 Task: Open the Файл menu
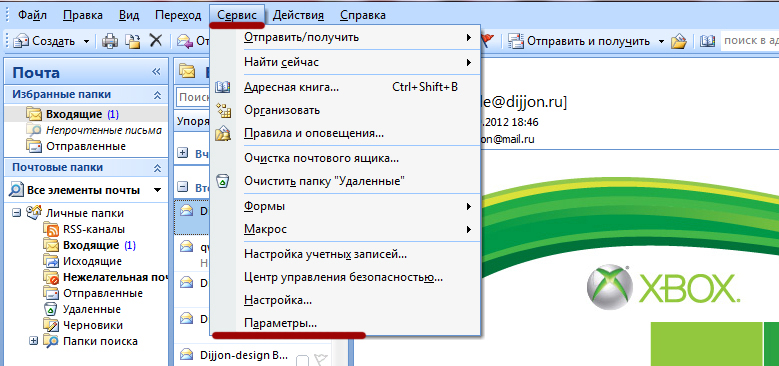tap(32, 15)
